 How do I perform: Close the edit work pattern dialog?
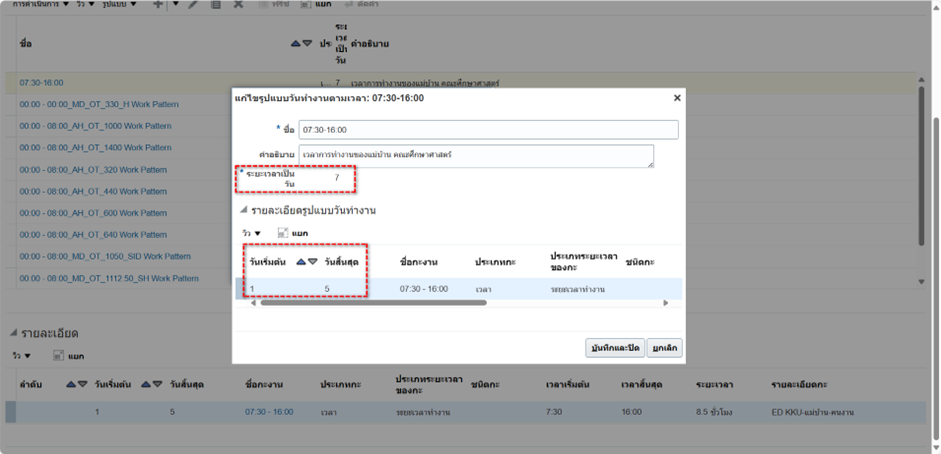(677, 98)
